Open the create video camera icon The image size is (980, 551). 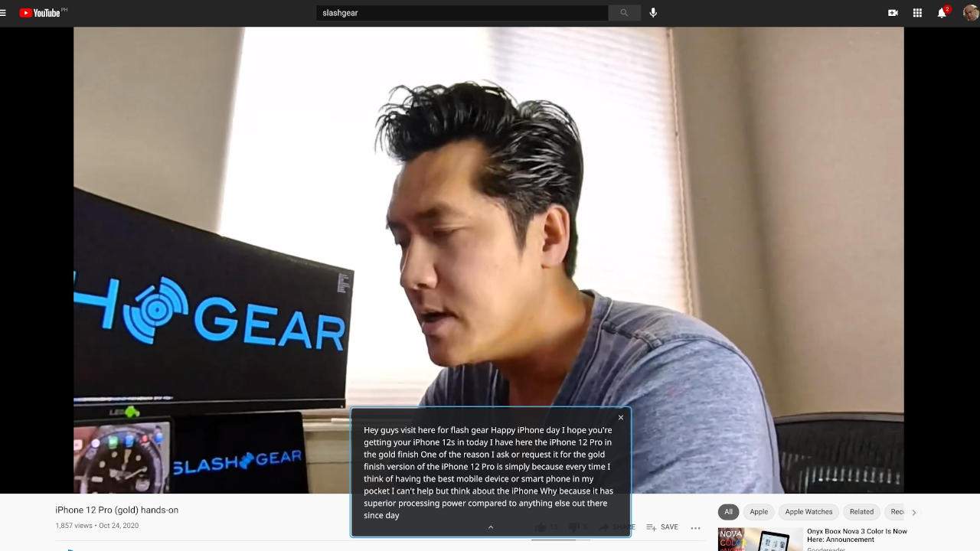pos(893,13)
